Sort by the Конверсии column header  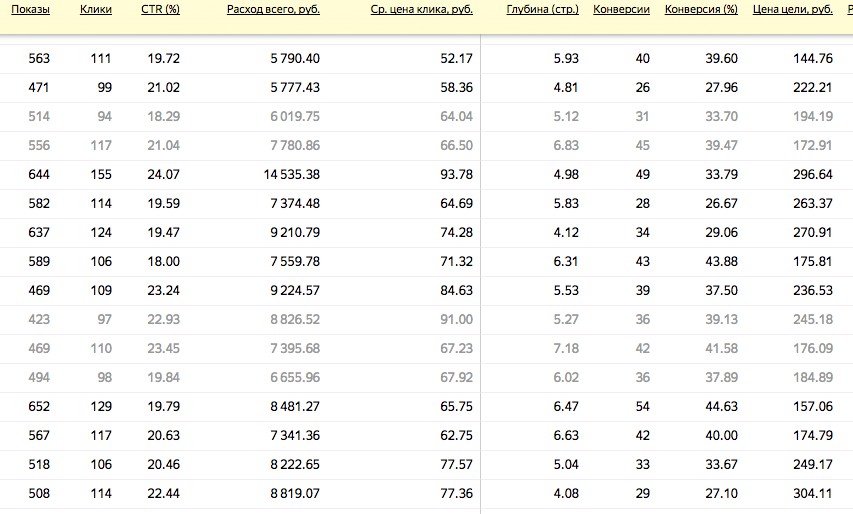[621, 9]
